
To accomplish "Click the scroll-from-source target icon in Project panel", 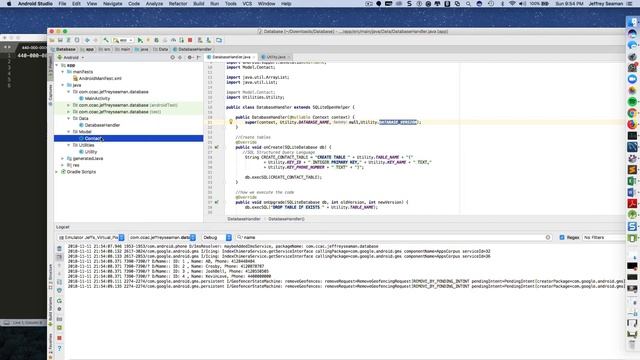I will pos(172,58).
